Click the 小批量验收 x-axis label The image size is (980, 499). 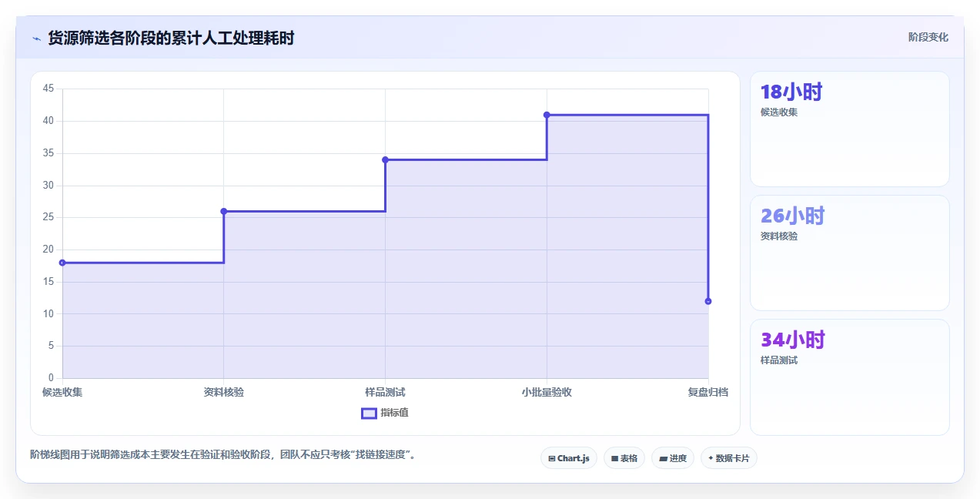pos(547,392)
